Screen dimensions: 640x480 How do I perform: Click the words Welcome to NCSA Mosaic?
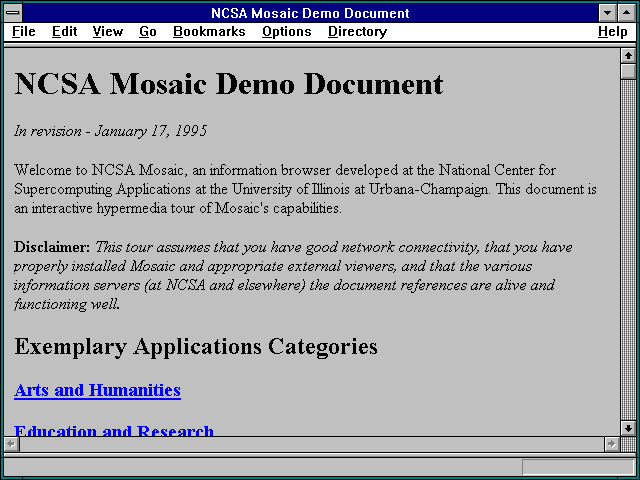point(99,170)
